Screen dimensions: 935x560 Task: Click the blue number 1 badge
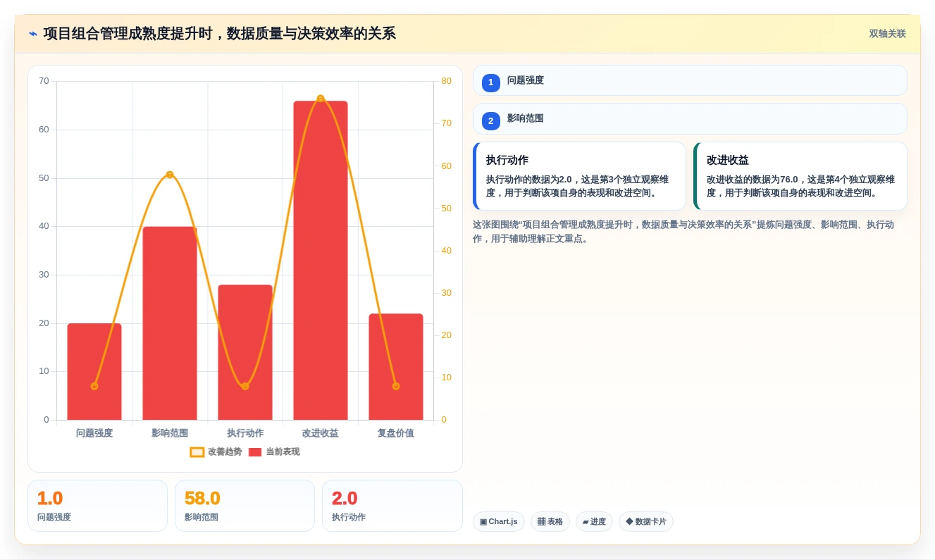(491, 82)
